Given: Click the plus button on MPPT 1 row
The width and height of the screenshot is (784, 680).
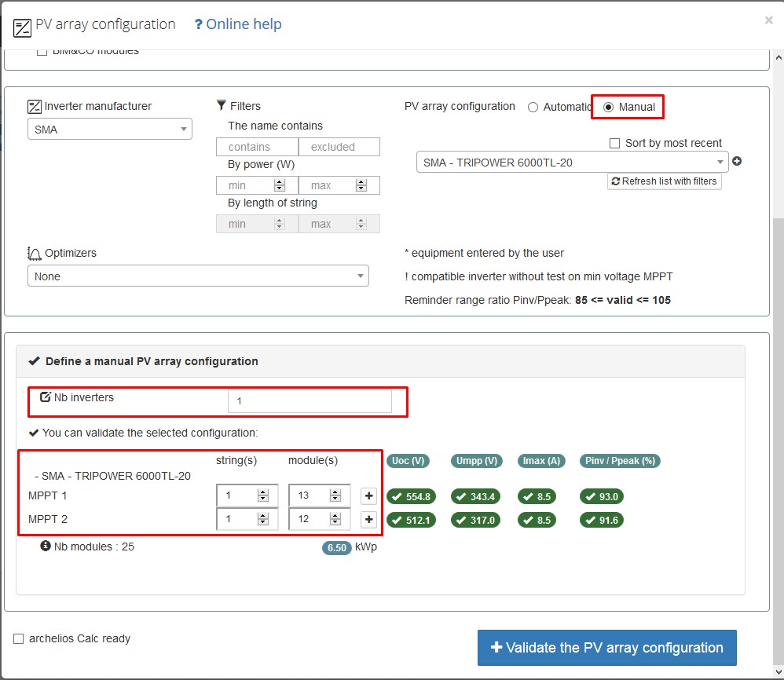Looking at the screenshot, I should pos(369,495).
